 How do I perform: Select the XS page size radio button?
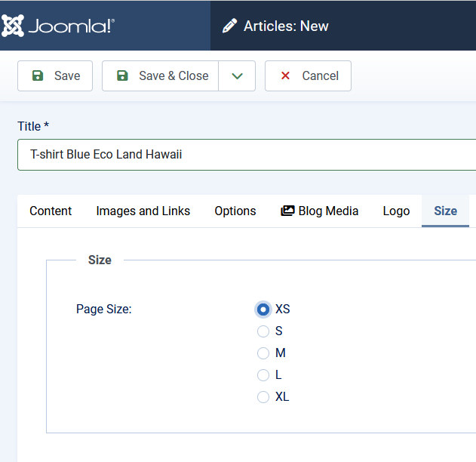[x=263, y=309]
